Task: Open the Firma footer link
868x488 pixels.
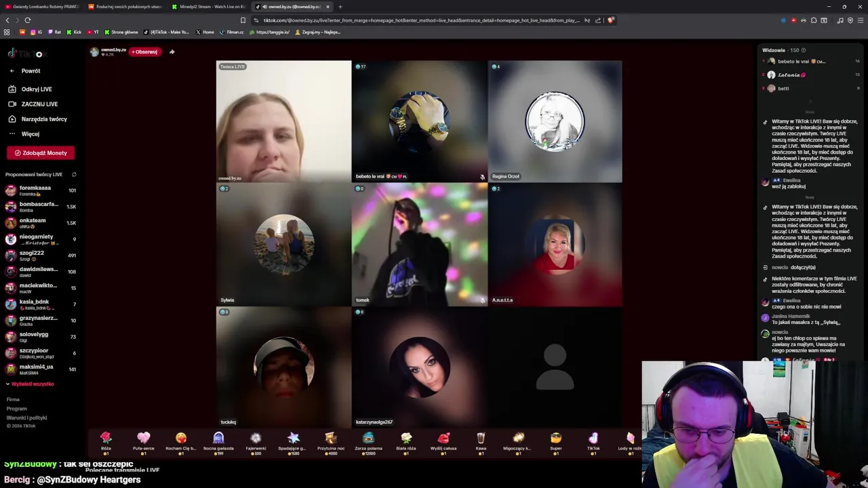Action: pyautogui.click(x=13, y=400)
